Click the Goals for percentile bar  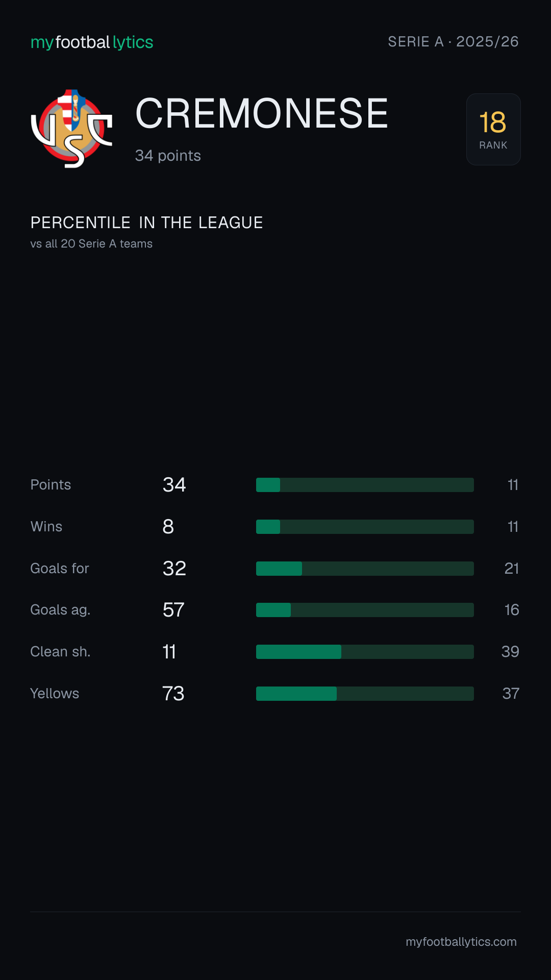point(365,569)
